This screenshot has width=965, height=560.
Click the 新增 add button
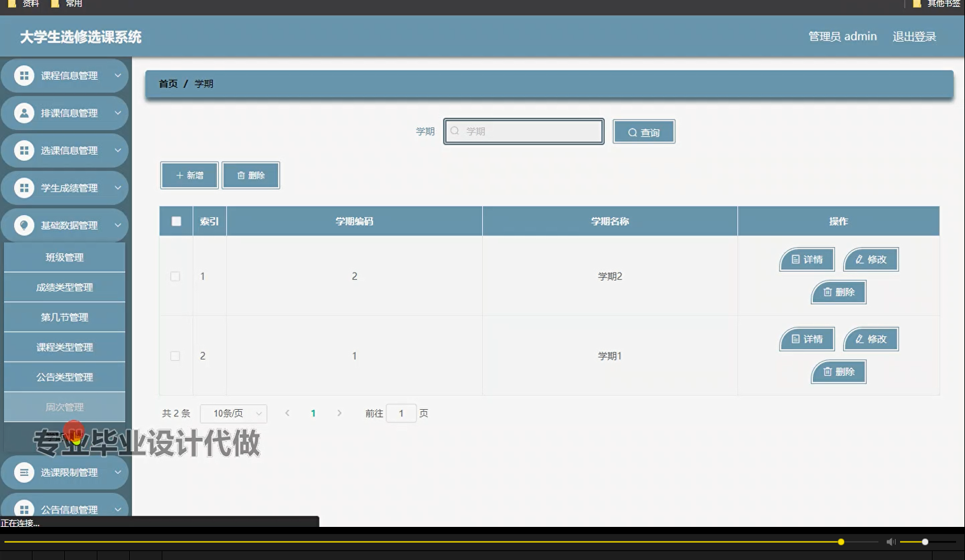(x=189, y=175)
